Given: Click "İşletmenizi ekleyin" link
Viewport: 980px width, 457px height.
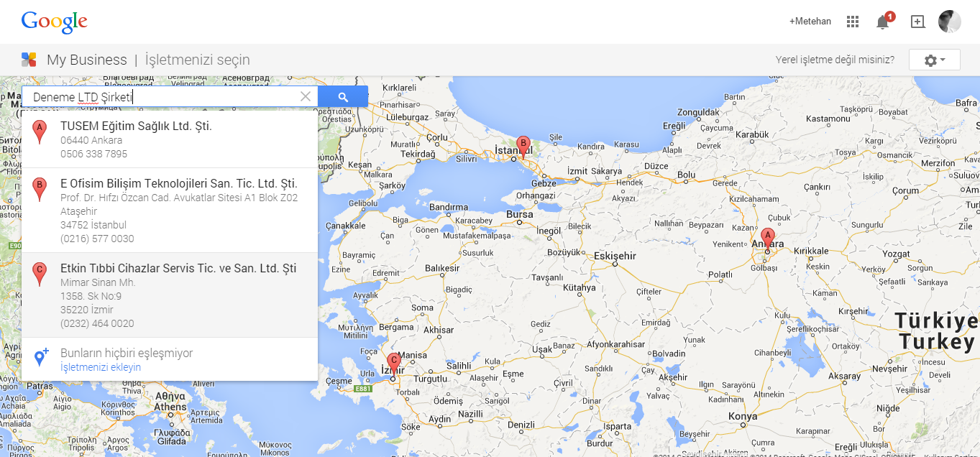Looking at the screenshot, I should click(101, 367).
